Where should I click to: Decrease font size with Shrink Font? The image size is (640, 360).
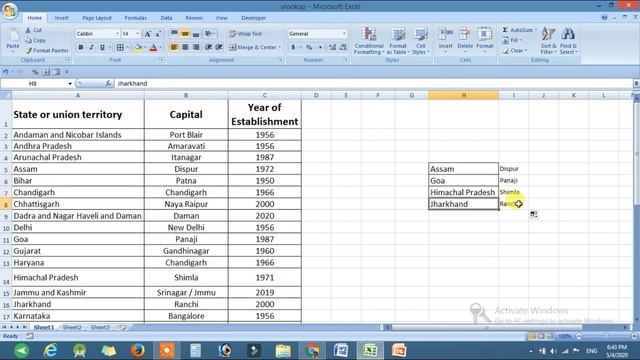tap(158, 34)
